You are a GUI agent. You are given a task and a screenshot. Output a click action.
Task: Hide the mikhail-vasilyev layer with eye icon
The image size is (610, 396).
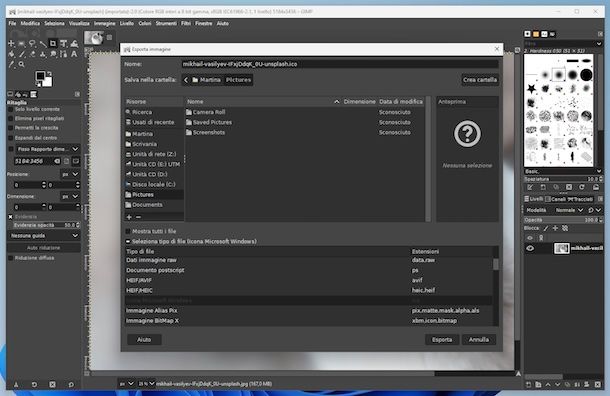coord(530,248)
